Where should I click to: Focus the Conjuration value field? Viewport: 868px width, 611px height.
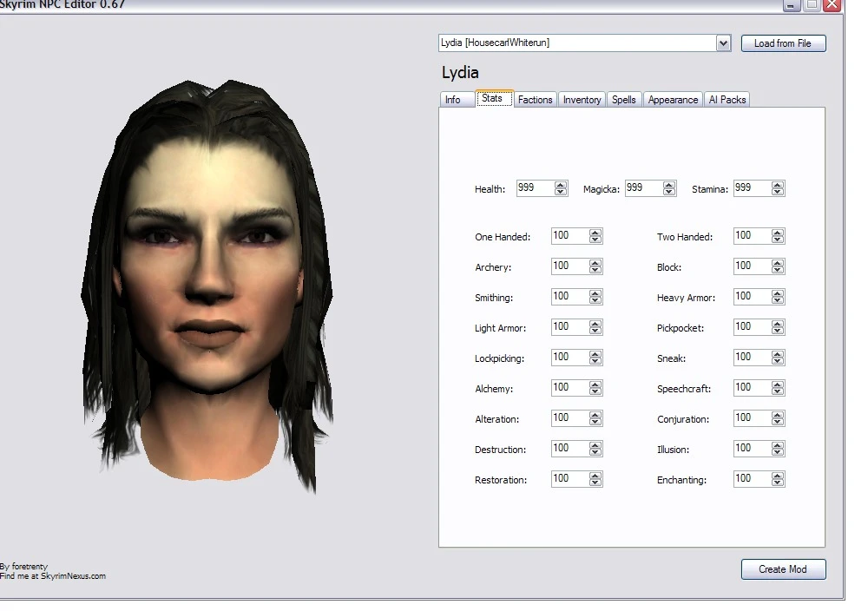pos(753,418)
